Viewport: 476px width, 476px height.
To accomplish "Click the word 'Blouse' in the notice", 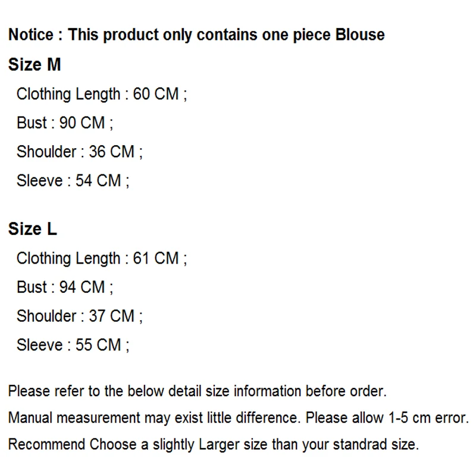I will pyautogui.click(x=360, y=35).
